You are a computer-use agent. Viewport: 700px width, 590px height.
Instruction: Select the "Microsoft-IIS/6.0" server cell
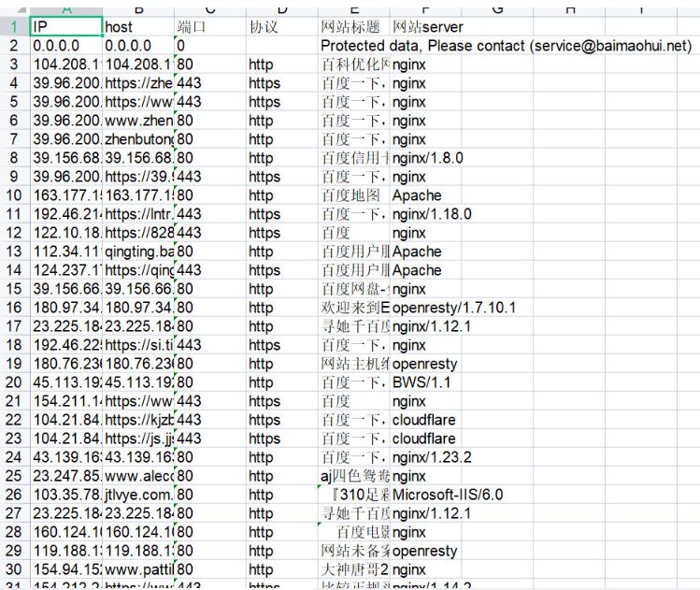426,496
